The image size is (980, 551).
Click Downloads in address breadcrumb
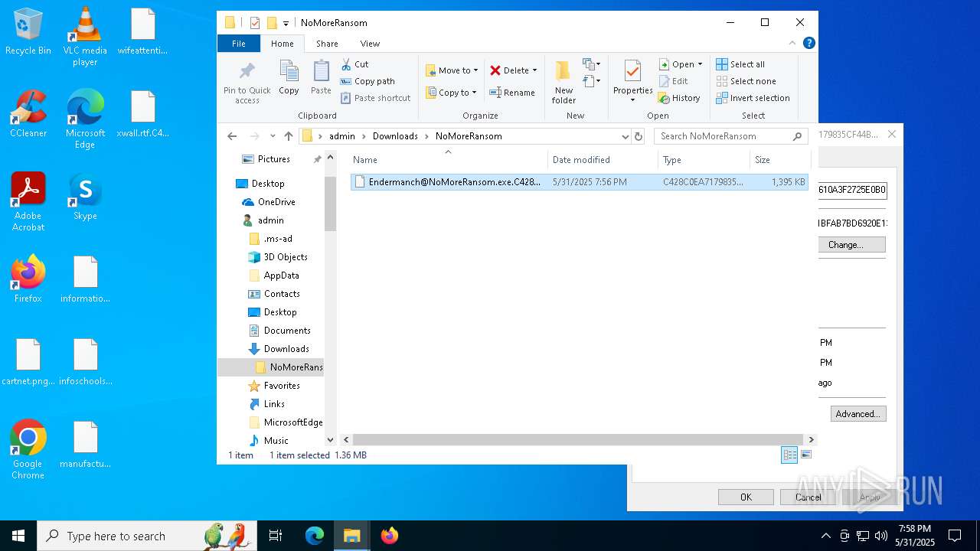[395, 136]
